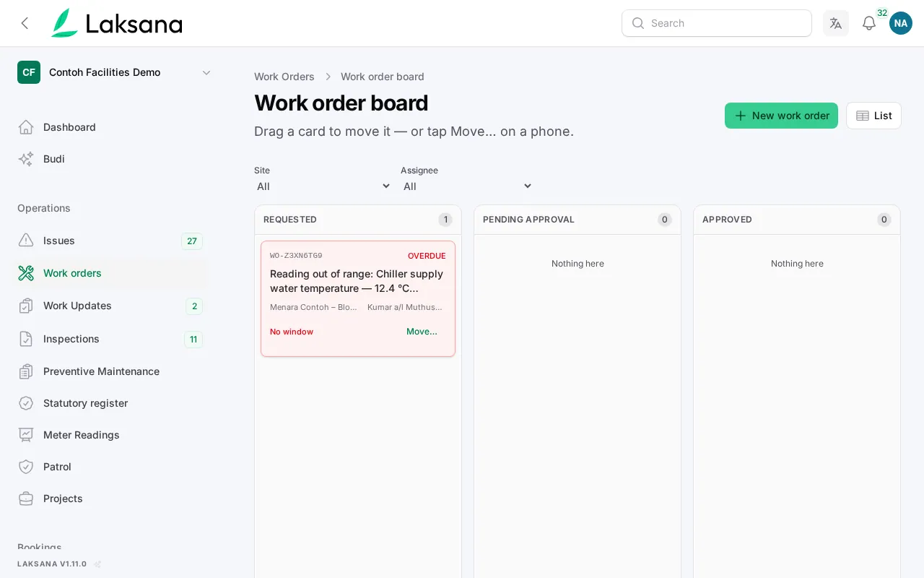This screenshot has width=924, height=578.
Task: Switch to List view
Action: pos(873,116)
